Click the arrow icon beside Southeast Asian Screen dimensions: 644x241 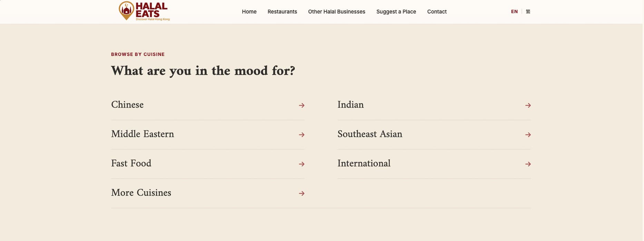coord(528,135)
